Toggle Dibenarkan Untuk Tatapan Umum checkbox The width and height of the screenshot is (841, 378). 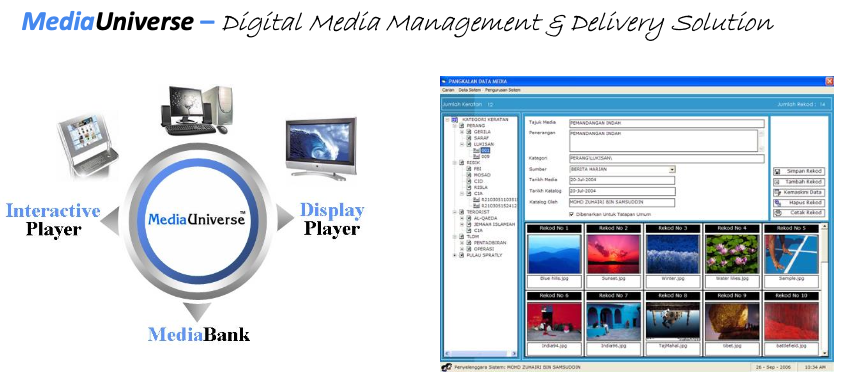click(x=571, y=214)
